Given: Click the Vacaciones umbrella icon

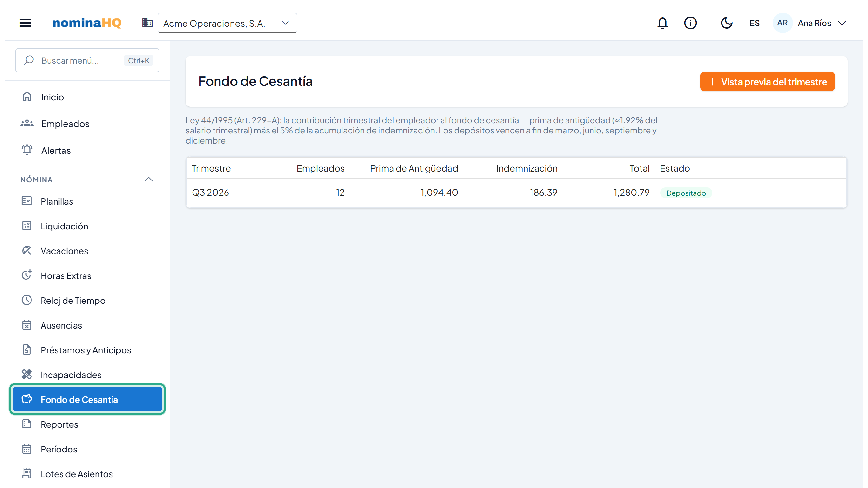Looking at the screenshot, I should tap(27, 251).
